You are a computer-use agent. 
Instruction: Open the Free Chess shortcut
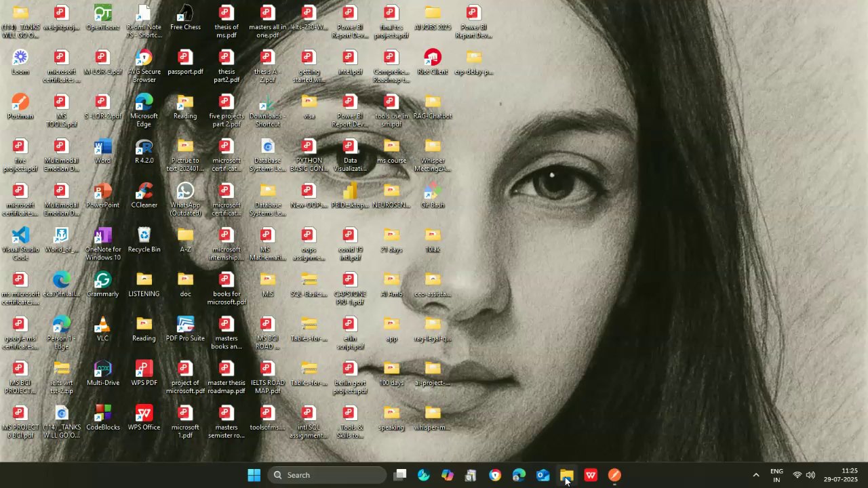(x=185, y=14)
